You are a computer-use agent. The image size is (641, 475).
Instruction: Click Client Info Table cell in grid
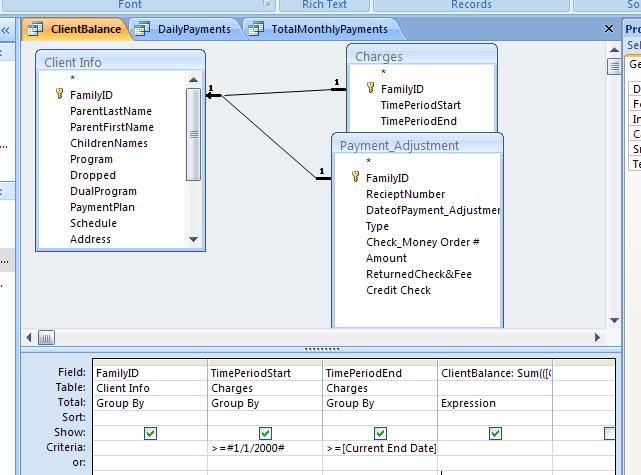tap(150, 388)
